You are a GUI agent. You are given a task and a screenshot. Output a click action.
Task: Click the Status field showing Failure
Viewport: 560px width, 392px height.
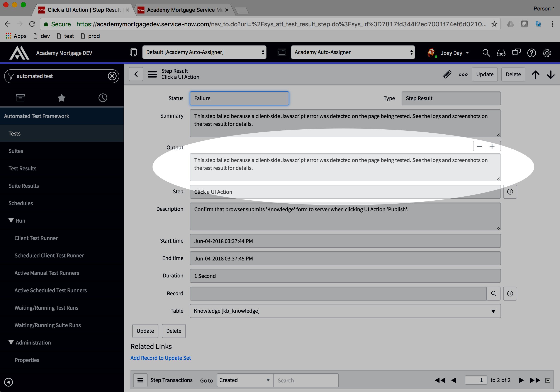click(239, 98)
